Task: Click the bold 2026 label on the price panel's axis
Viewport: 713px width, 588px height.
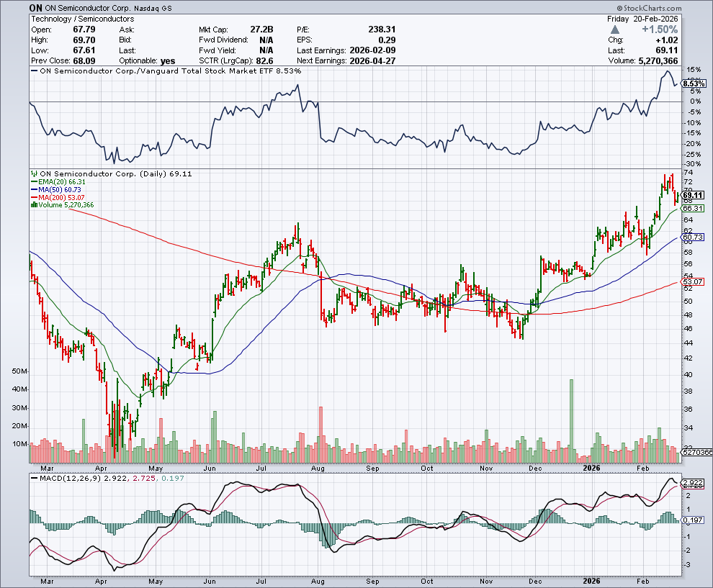Action: pyautogui.click(x=592, y=468)
